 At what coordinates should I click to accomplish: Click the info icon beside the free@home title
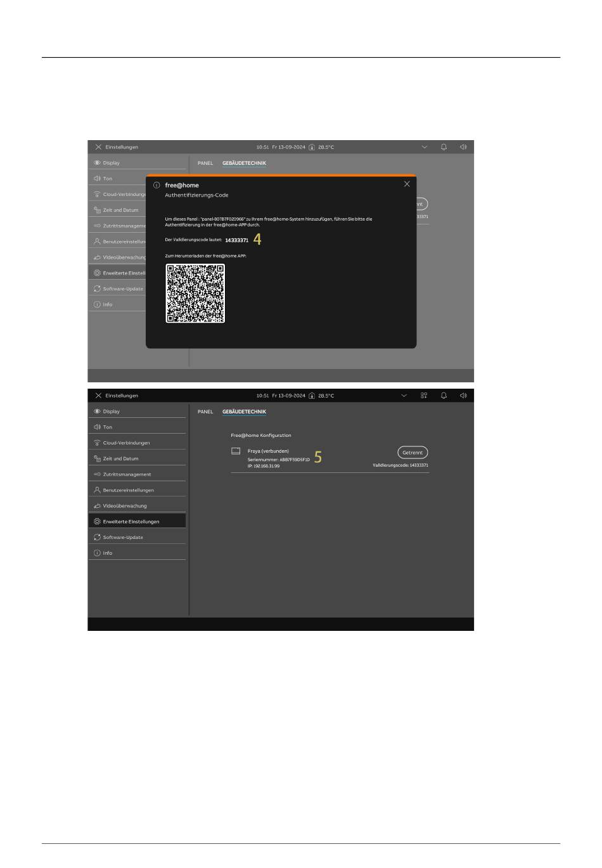coord(157,185)
